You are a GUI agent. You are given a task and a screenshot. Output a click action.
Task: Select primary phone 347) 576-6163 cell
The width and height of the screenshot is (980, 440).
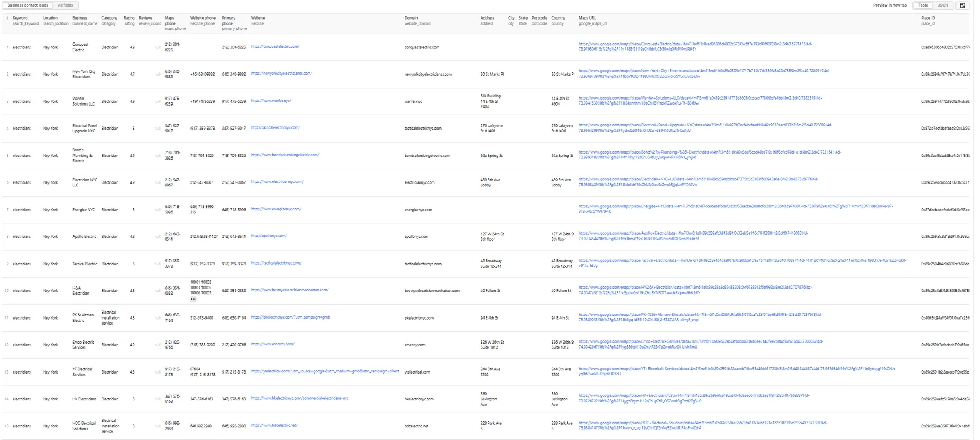tap(234, 399)
